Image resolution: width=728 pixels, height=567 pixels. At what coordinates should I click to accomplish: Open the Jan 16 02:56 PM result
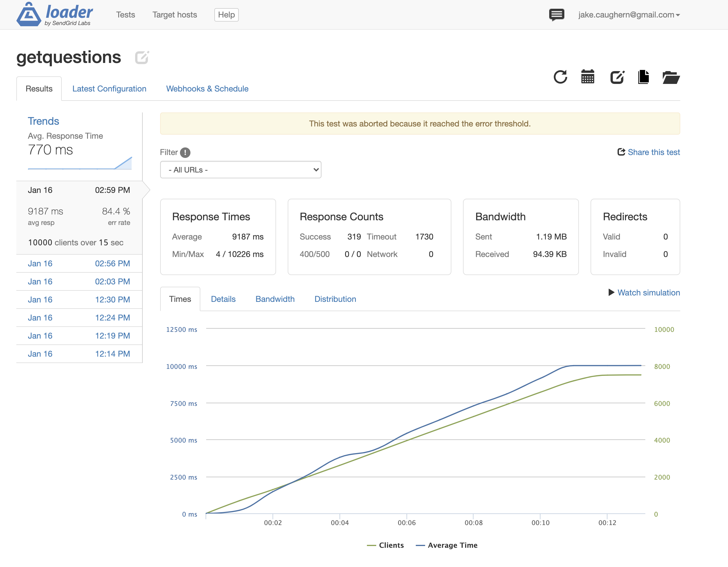click(79, 263)
